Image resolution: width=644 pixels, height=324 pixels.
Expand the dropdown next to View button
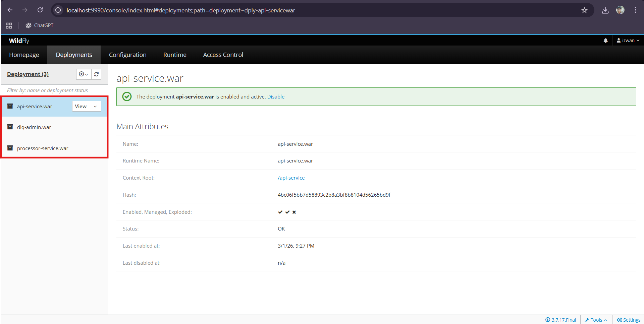click(95, 106)
